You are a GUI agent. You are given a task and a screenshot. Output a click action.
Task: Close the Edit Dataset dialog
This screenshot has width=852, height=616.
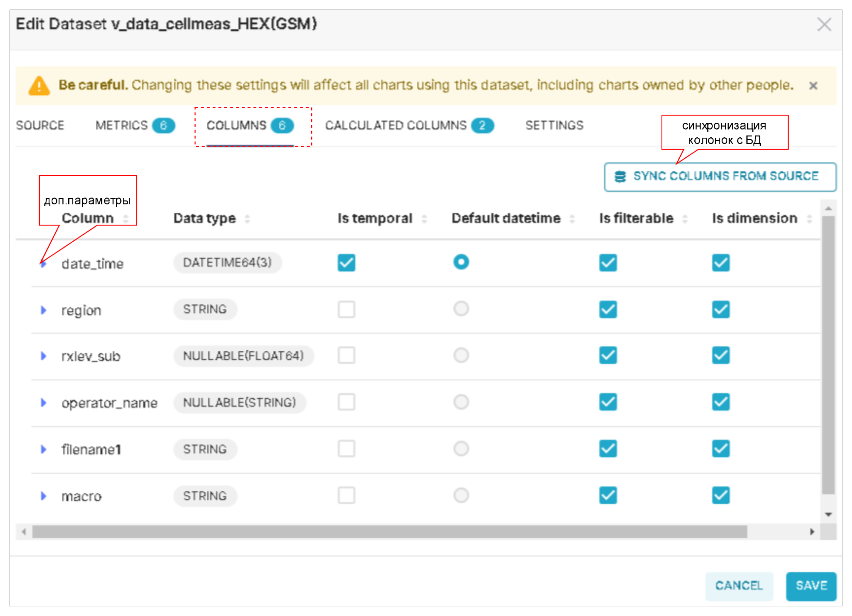(x=824, y=25)
